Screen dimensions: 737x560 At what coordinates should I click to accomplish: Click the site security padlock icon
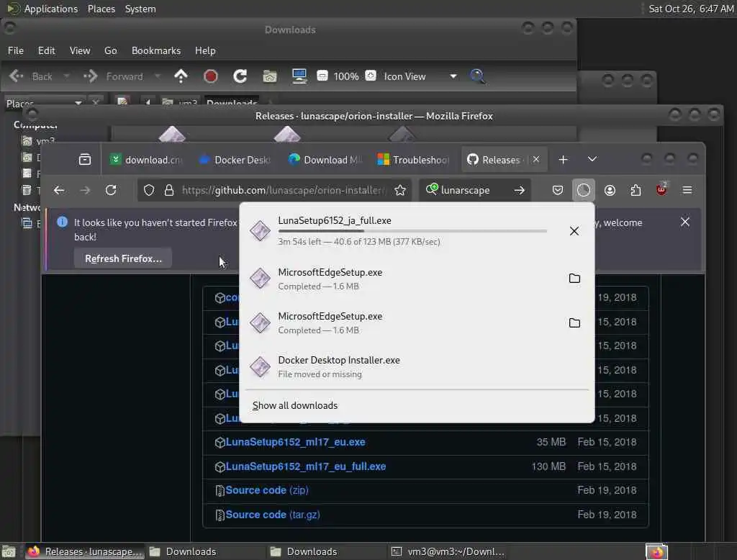point(168,190)
